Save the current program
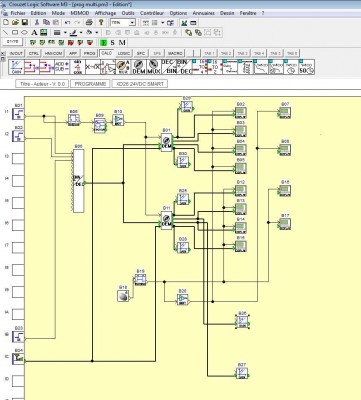The width and height of the screenshot is (361, 400). (24, 22)
